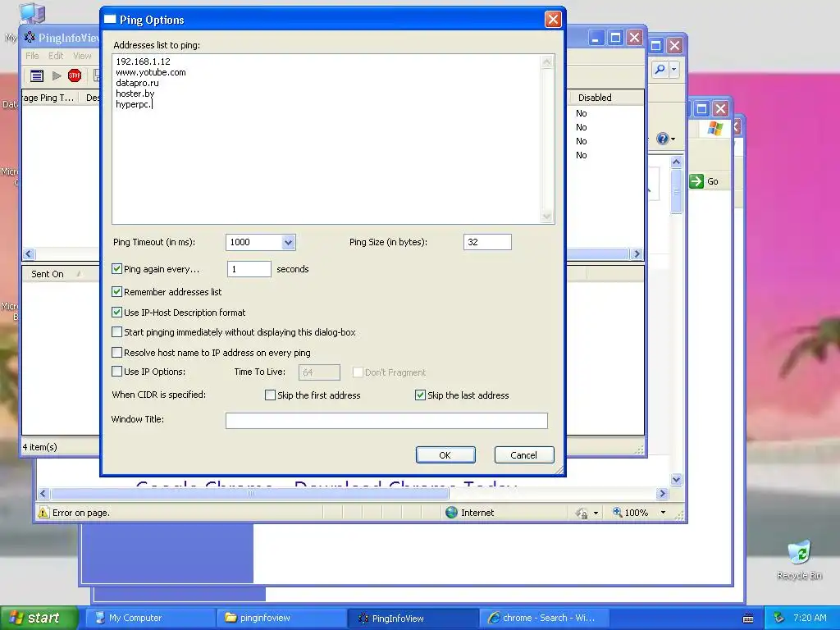This screenshot has width=840, height=630.
Task: Switch to chrome - Search taskbar window
Action: pos(546,618)
